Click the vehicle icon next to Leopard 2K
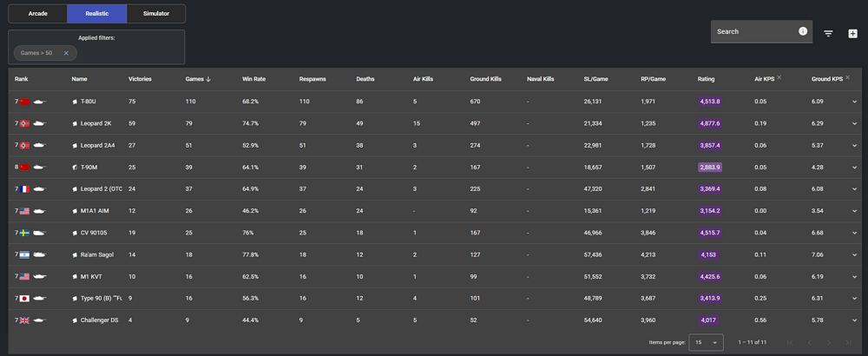 pos(76,123)
